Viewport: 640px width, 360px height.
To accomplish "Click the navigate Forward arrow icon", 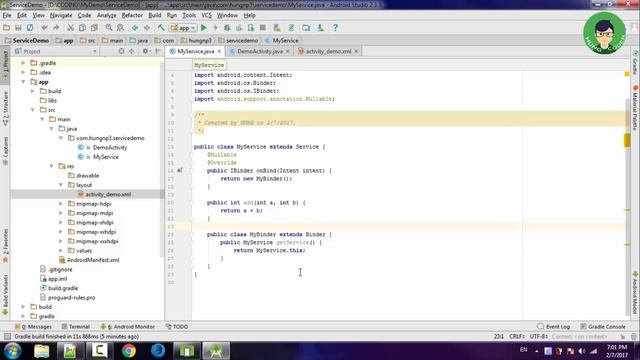I will click(147, 28).
